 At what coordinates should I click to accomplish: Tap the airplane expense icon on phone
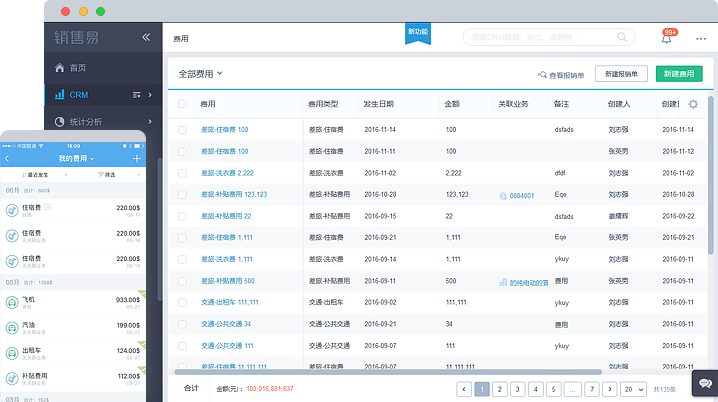12,302
